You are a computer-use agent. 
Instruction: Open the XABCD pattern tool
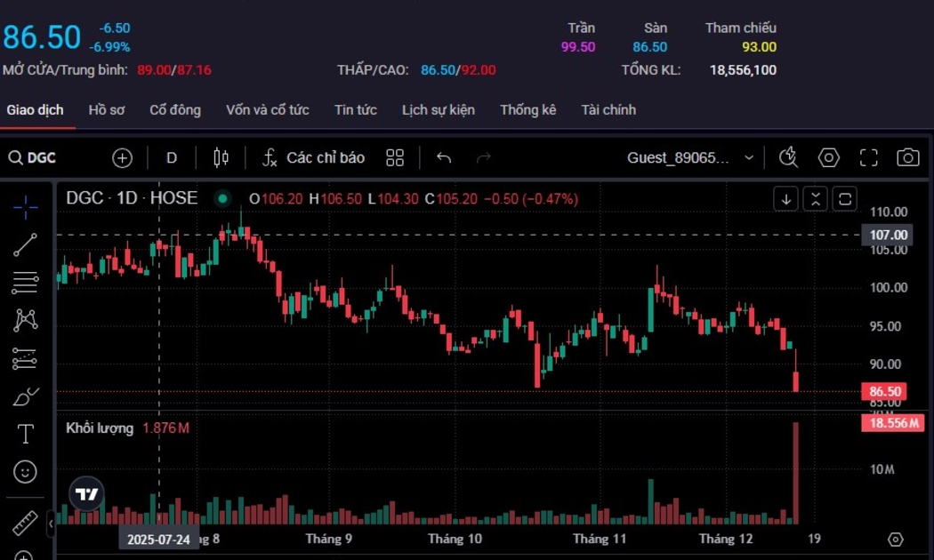[26, 320]
